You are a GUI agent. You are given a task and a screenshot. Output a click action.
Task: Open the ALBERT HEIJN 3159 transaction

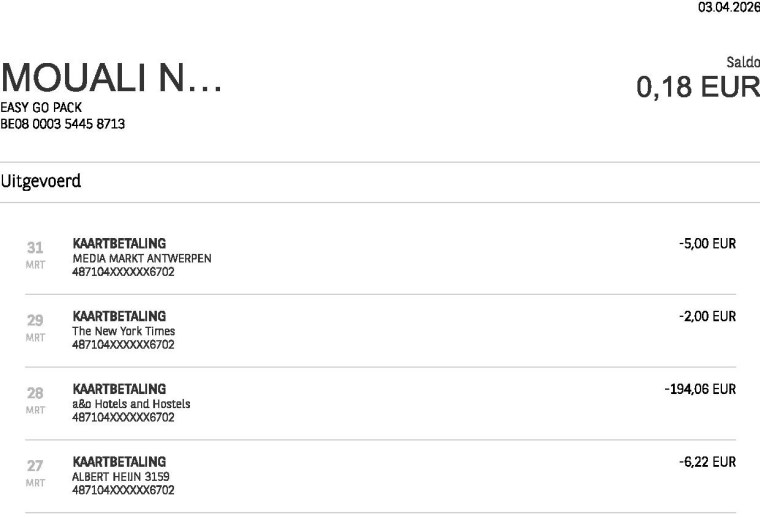pyautogui.click(x=121, y=477)
